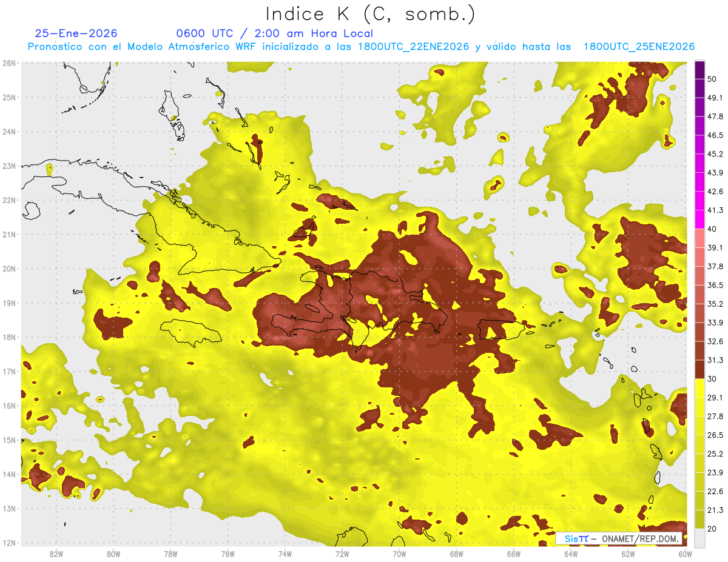
Task: Click the 23N latitude label
Action: click(x=8, y=166)
